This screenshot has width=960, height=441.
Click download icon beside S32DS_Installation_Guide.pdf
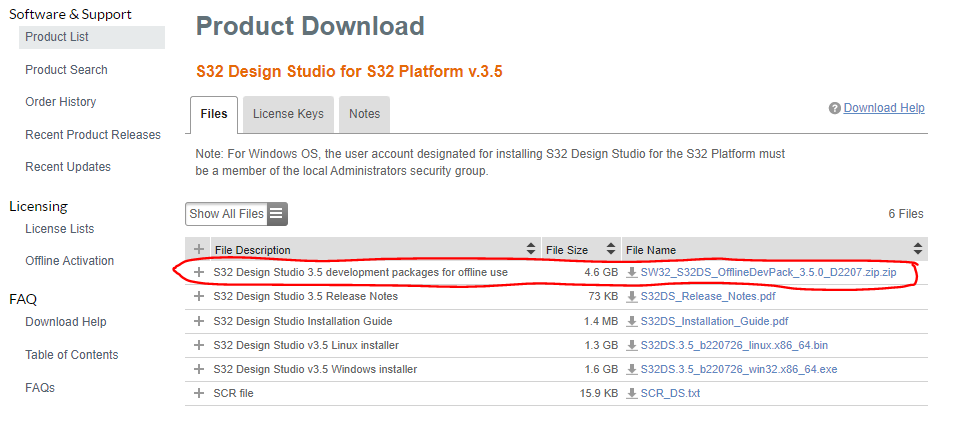632,321
